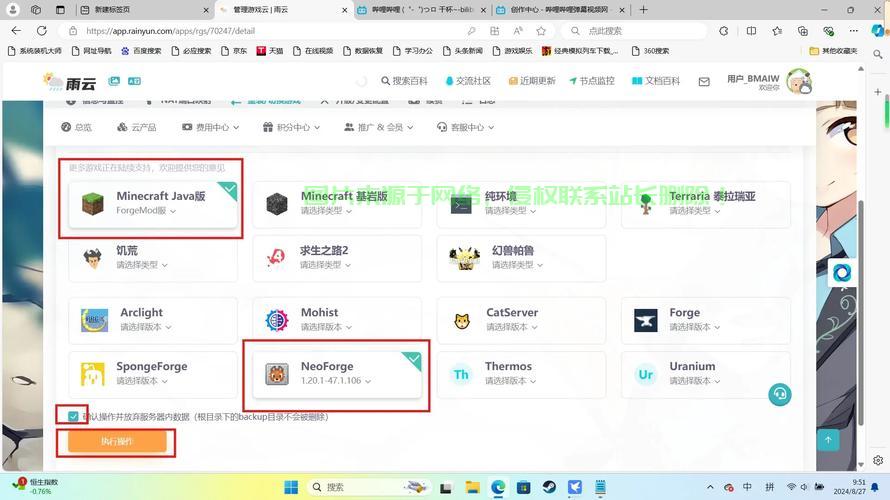Click the teal back-to-top arrow button

(828, 440)
